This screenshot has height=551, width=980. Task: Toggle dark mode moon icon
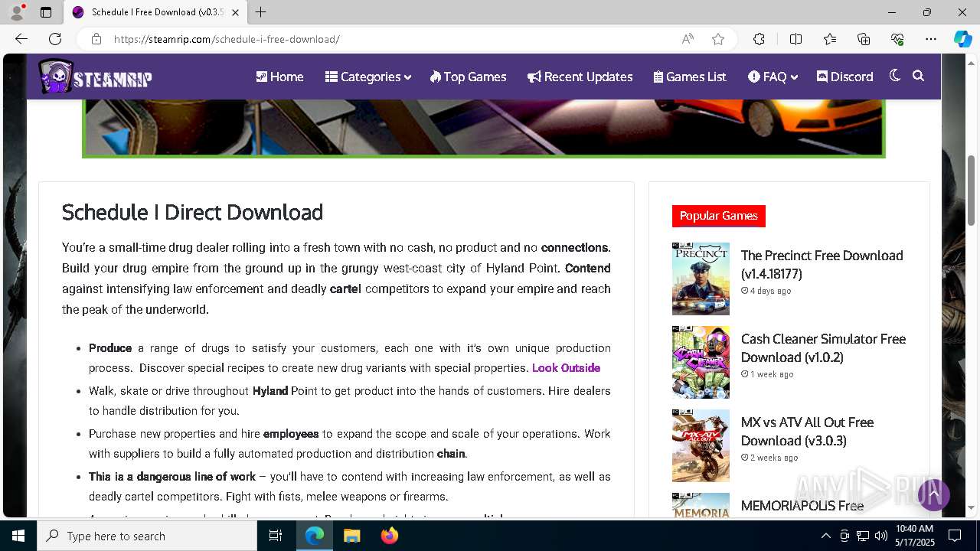(x=895, y=76)
